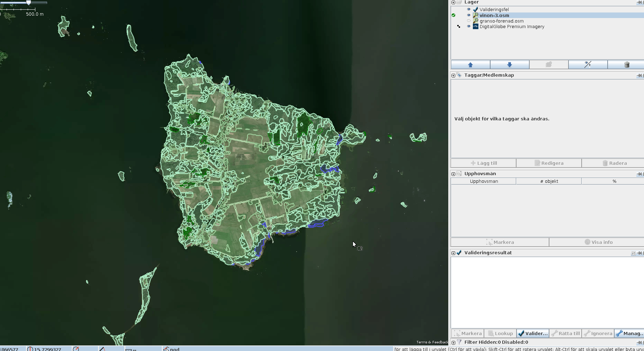Hide the Valideringsfel layer via eye icon
Viewport: 644px width, 351px height.
(x=469, y=9)
